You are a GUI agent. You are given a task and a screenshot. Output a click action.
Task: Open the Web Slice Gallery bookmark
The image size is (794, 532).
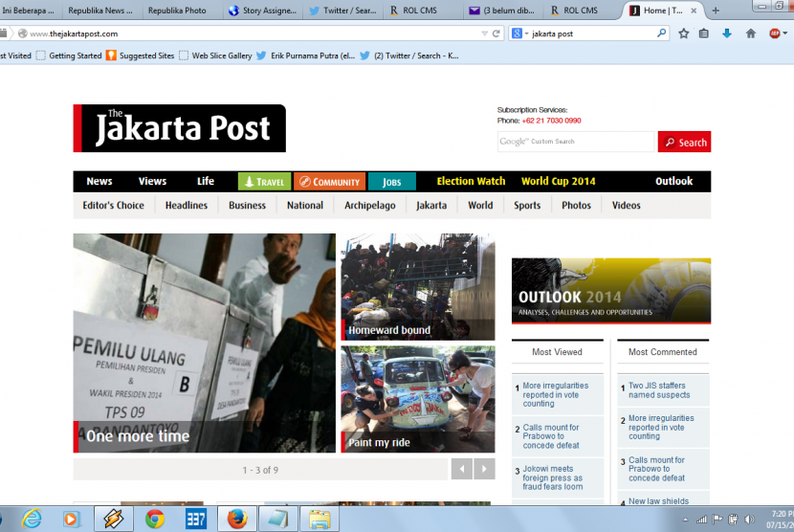click(x=215, y=55)
